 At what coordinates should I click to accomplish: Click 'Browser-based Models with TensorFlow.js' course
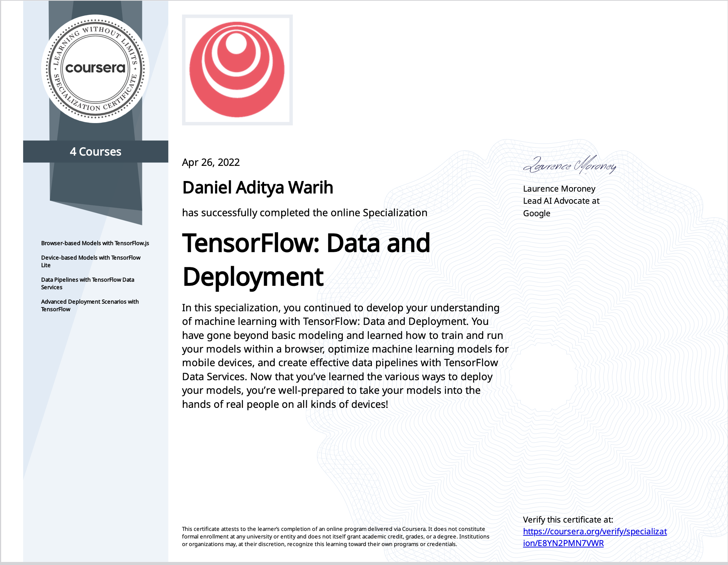(95, 243)
